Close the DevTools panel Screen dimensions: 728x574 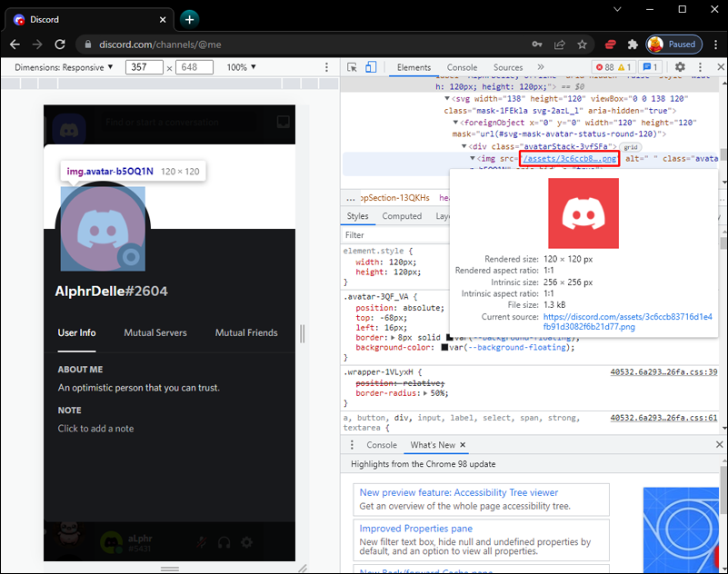(721, 67)
